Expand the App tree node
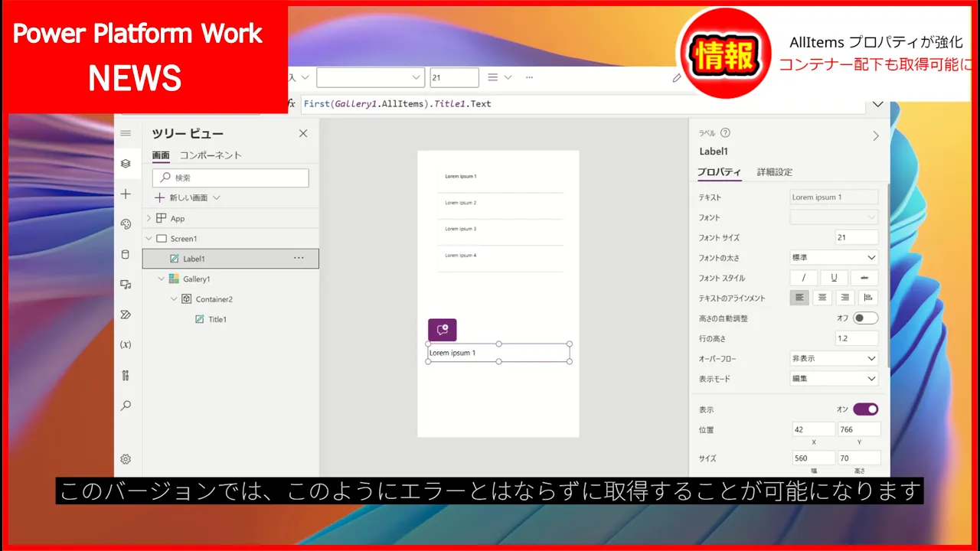 click(149, 218)
